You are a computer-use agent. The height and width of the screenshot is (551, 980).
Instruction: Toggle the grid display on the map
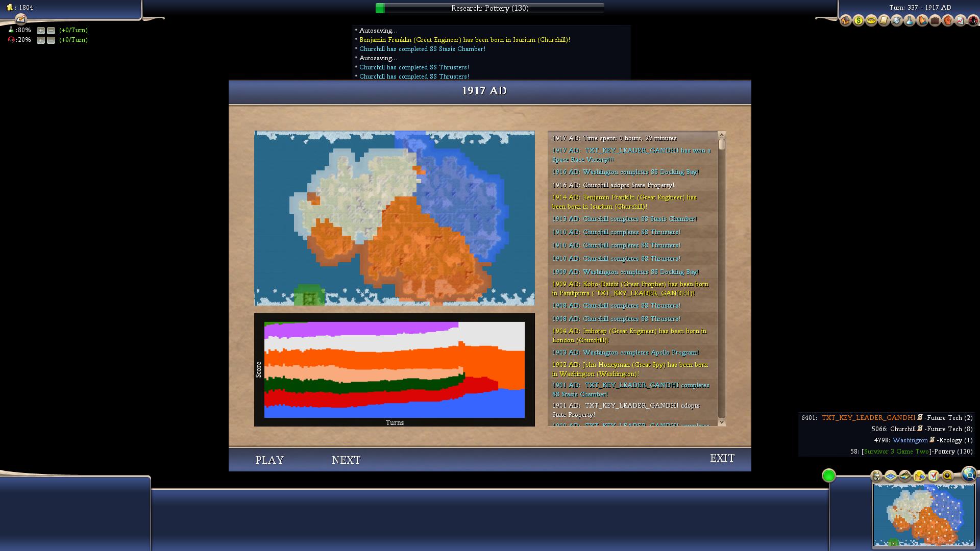pyautogui.click(x=891, y=476)
